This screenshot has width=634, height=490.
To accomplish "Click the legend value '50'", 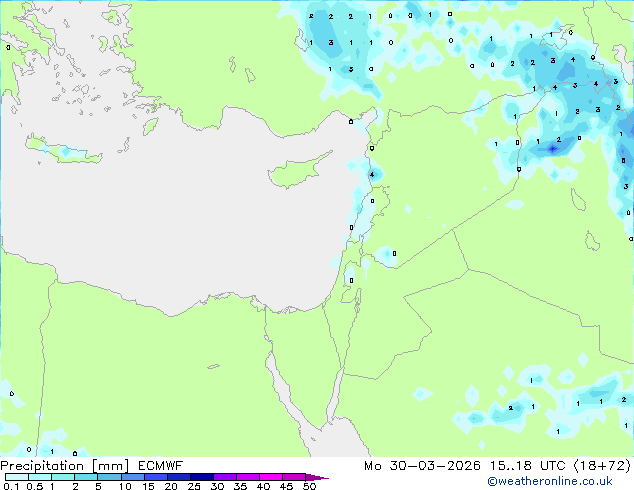I will point(309,486).
